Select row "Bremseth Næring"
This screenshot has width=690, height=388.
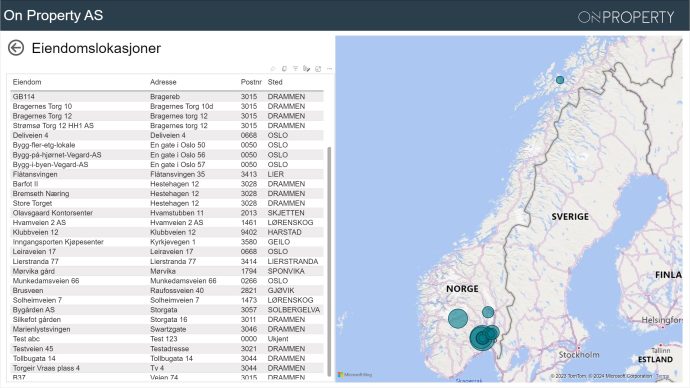click(167, 194)
